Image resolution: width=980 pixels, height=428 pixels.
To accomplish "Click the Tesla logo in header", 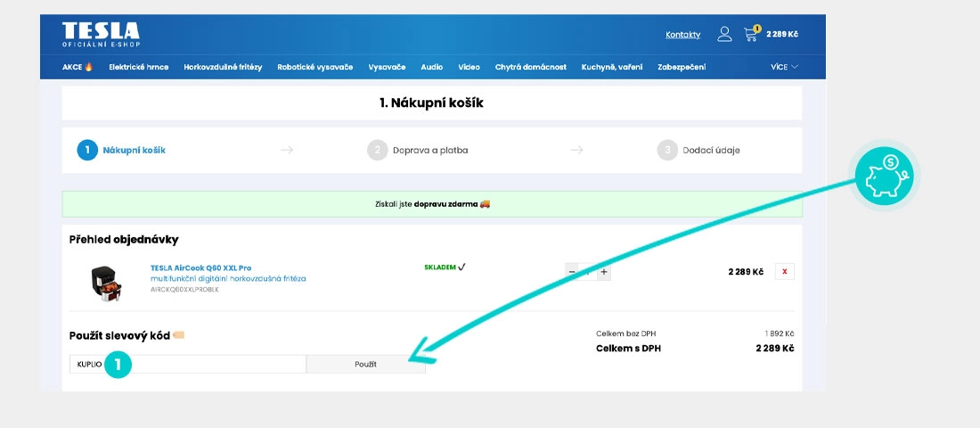I will (x=101, y=34).
